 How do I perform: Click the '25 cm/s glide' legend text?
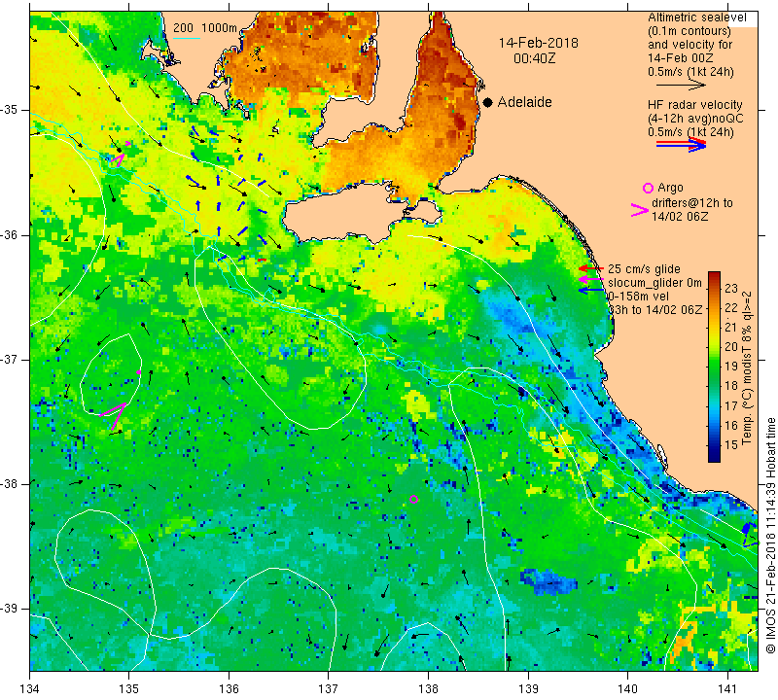point(644,269)
